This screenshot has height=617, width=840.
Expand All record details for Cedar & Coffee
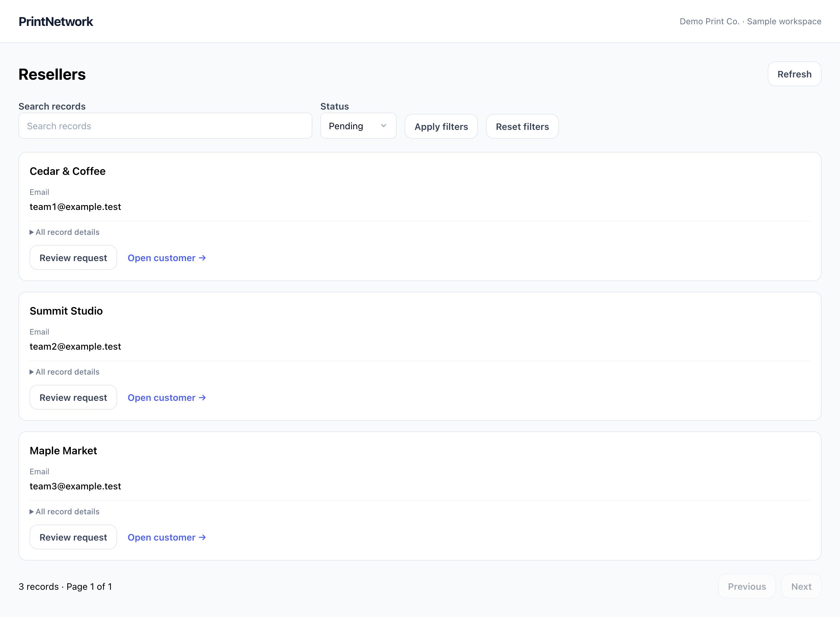pyautogui.click(x=65, y=232)
